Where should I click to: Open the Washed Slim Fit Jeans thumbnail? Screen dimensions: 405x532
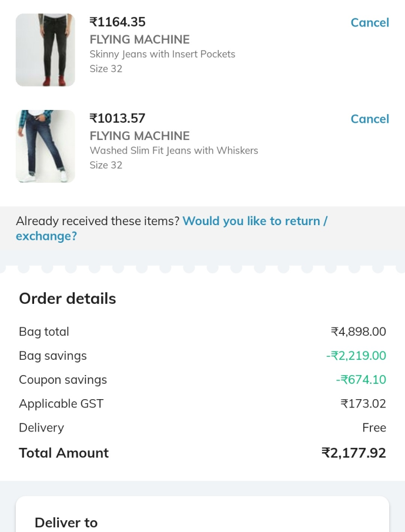click(x=45, y=146)
